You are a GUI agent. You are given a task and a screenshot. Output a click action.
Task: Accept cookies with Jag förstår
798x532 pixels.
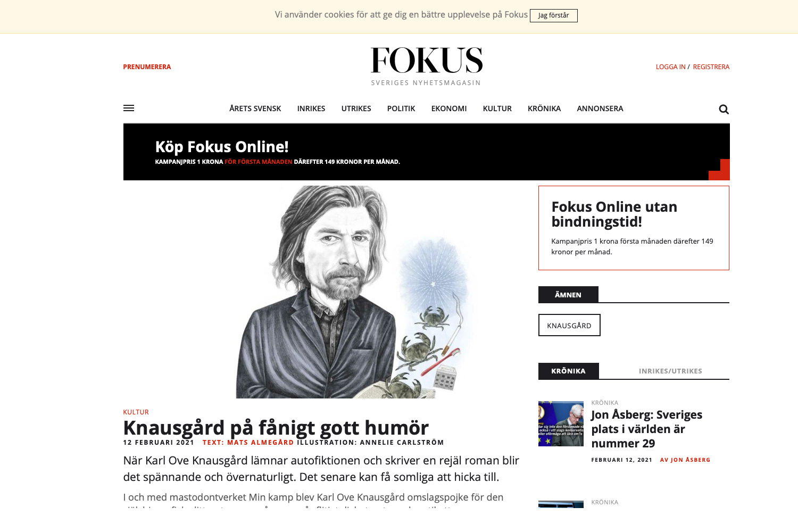[554, 15]
